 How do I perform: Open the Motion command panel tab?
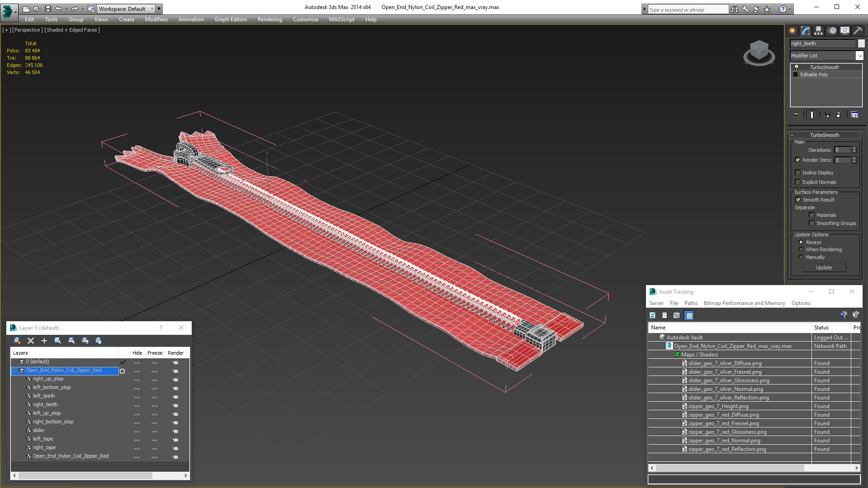click(832, 31)
